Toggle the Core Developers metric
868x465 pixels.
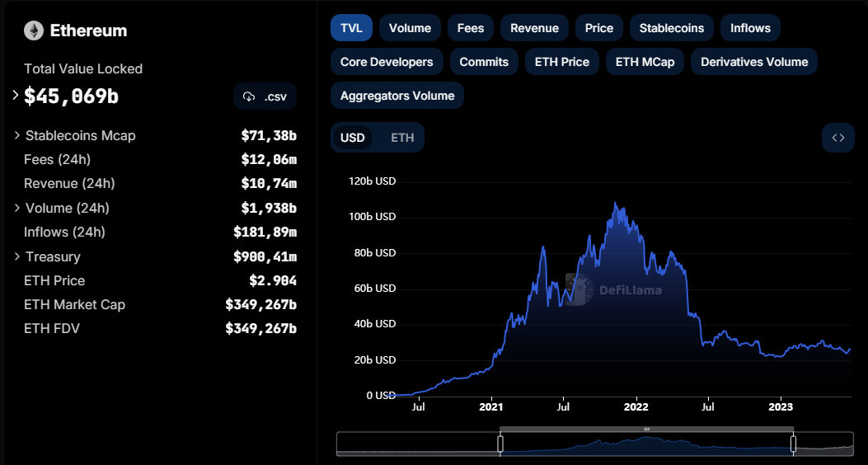tap(387, 62)
